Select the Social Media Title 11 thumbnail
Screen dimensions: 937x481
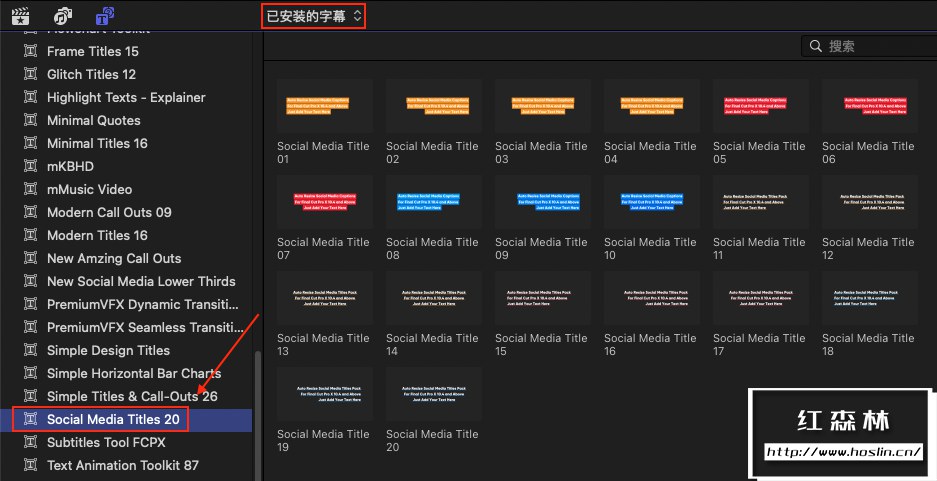coord(761,202)
